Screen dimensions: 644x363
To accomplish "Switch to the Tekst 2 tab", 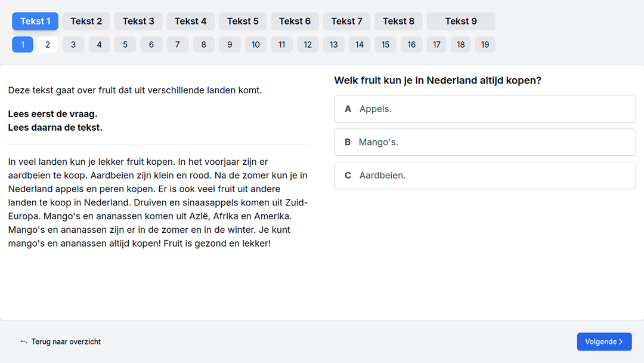I will 86,21.
